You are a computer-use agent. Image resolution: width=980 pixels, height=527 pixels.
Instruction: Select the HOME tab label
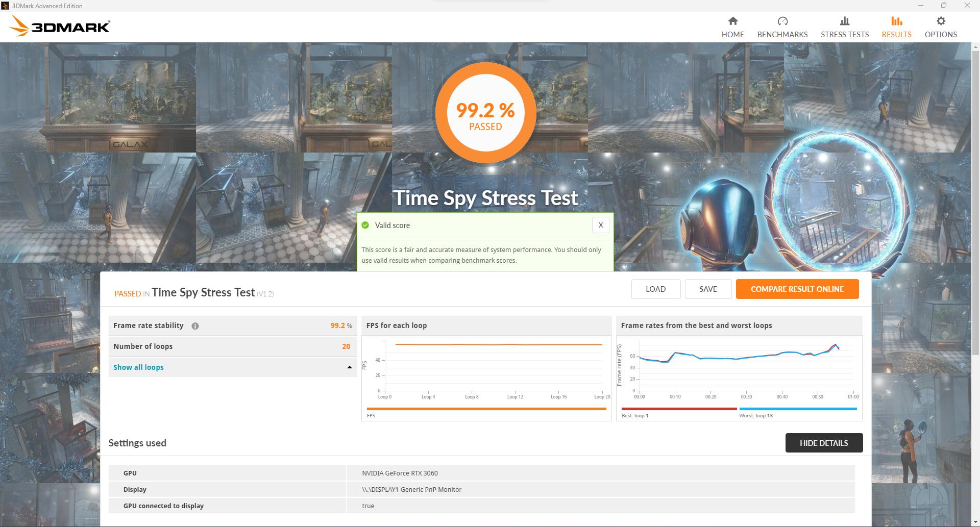[733, 35]
